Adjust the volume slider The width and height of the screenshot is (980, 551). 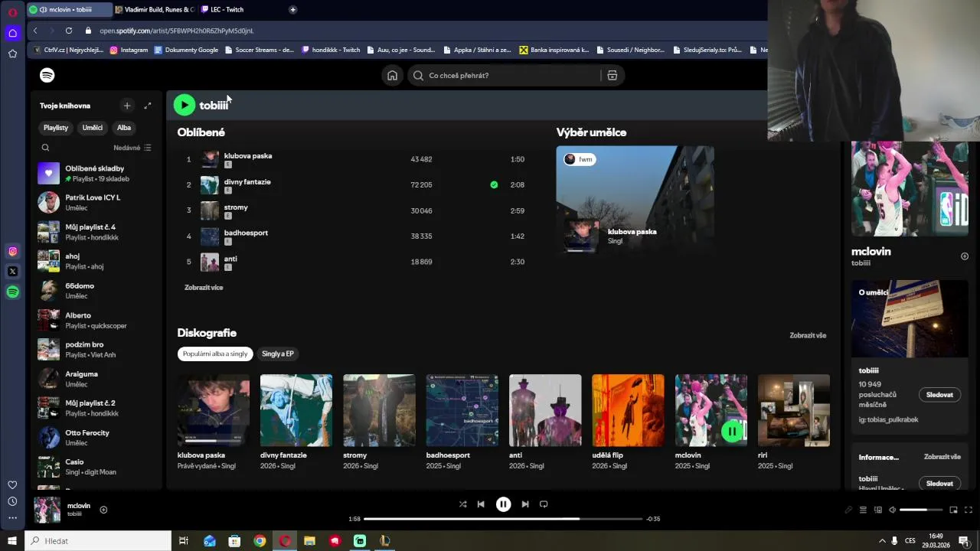coord(921,510)
